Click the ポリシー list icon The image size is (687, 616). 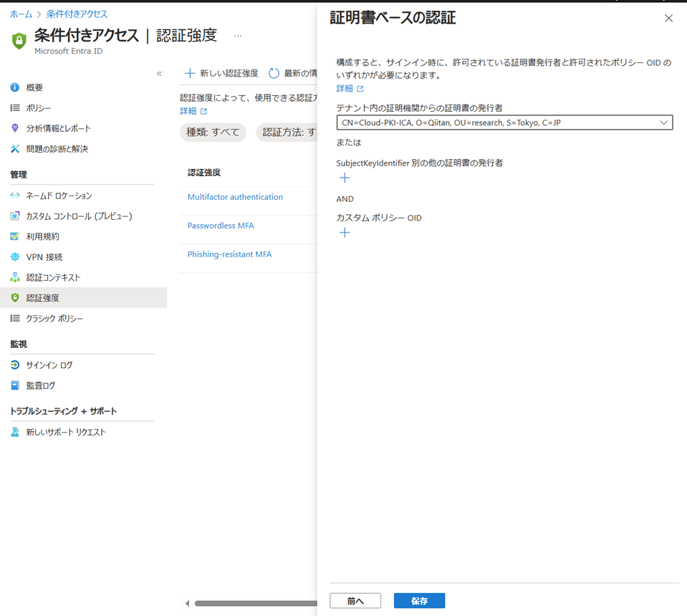point(15,107)
